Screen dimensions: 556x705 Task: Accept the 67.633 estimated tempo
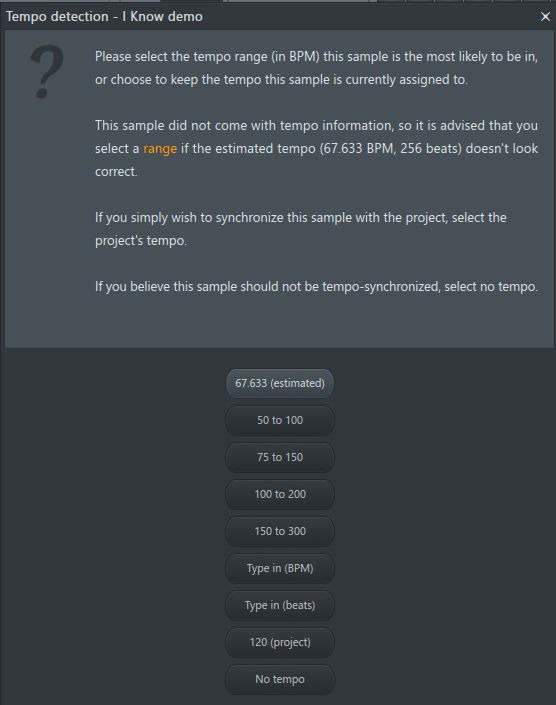[280, 384]
